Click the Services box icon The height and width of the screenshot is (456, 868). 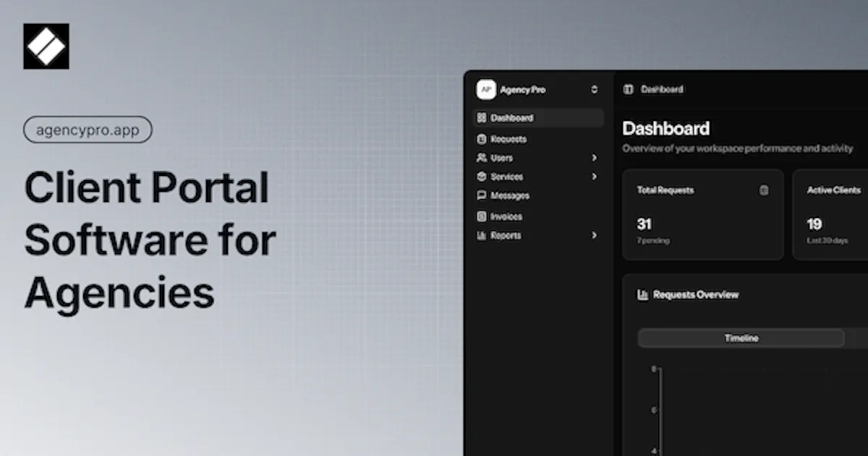(x=482, y=177)
